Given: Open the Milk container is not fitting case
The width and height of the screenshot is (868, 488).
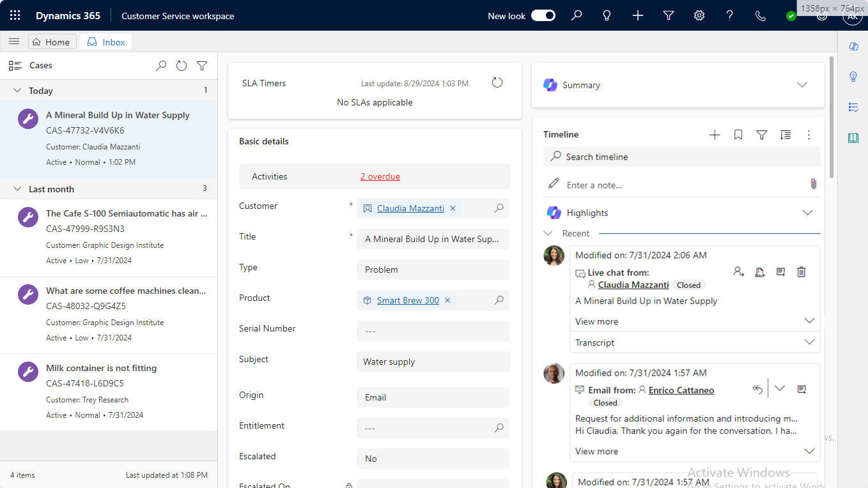Looking at the screenshot, I should coord(101,368).
